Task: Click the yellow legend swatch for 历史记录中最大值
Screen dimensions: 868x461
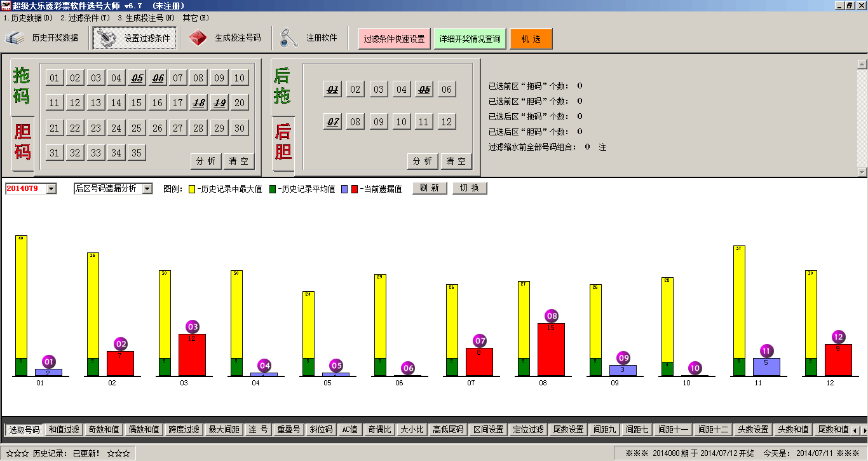Action: [x=192, y=189]
